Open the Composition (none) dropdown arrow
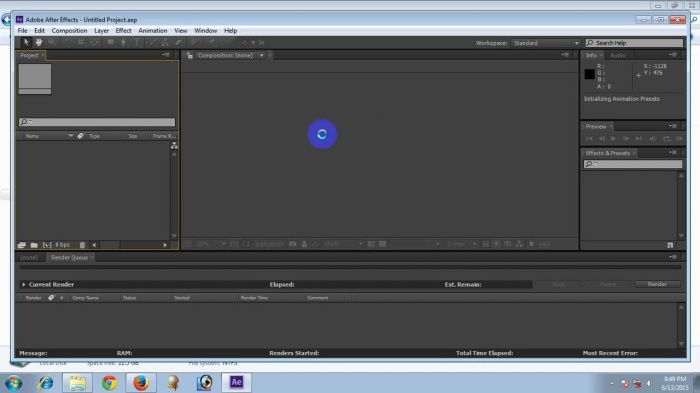Screen dimensions: 700x393 coord(262,55)
